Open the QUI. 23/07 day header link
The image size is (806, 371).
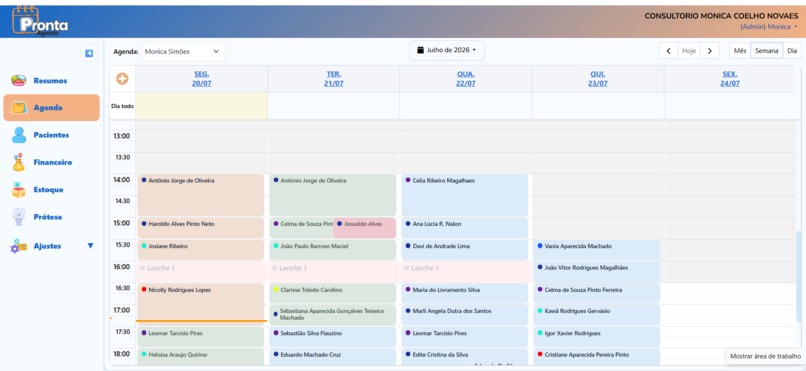click(x=598, y=79)
